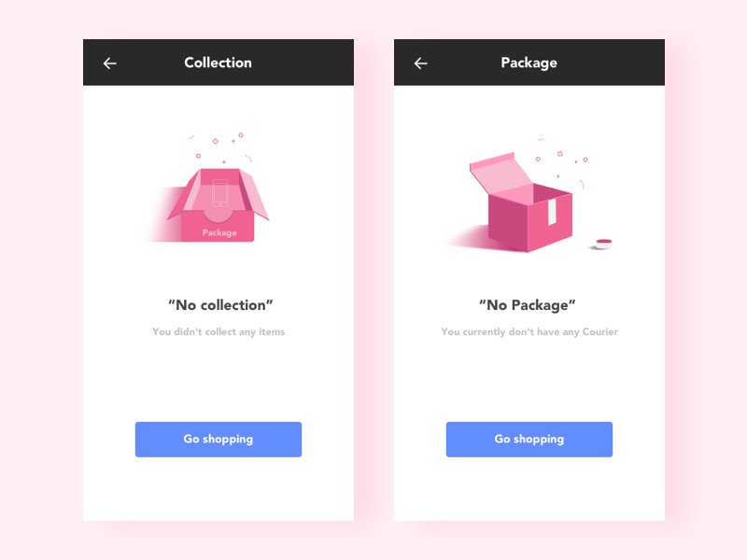Viewport: 747px width, 560px height.
Task: Click the Package label on box front
Action: click(x=219, y=232)
